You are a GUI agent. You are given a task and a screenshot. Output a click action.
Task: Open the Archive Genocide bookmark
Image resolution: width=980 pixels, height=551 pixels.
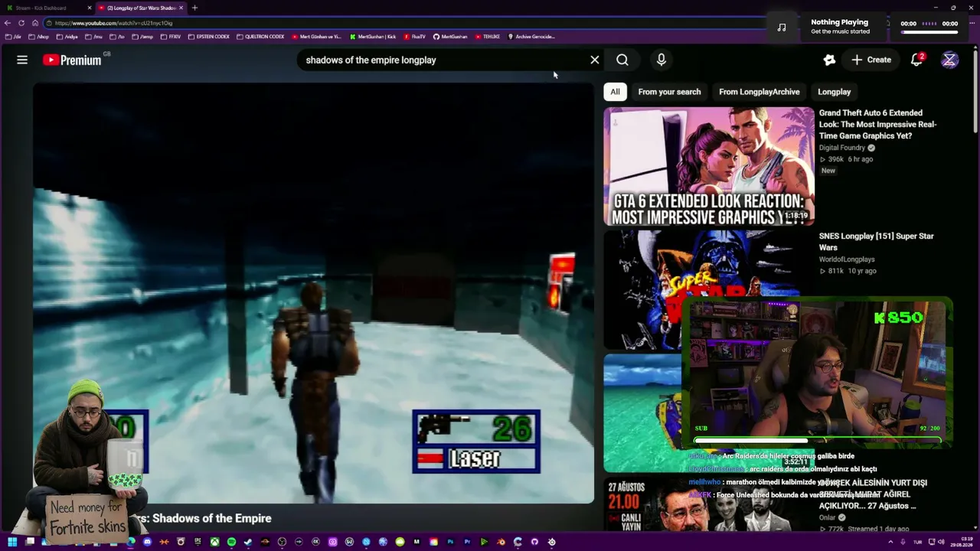coord(531,37)
